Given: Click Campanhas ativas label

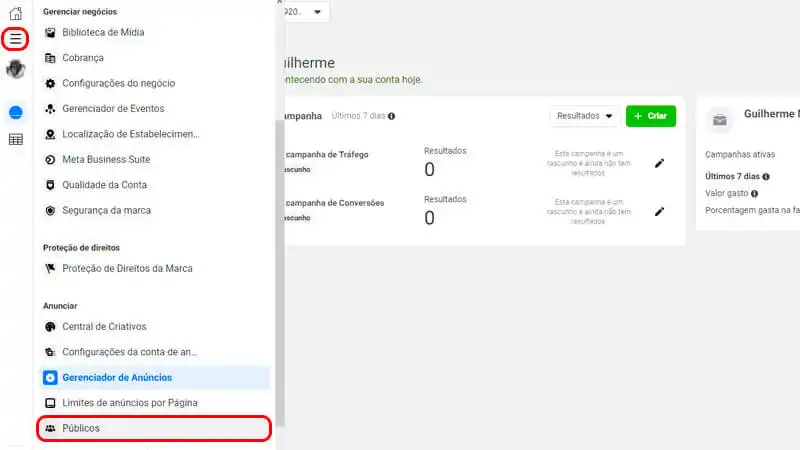Looking at the screenshot, I should coord(740,155).
